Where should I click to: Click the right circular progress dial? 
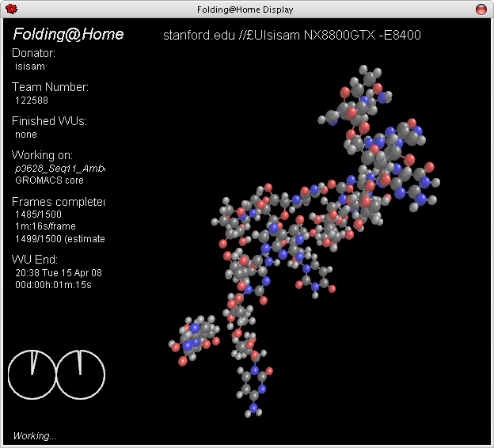click(80, 374)
